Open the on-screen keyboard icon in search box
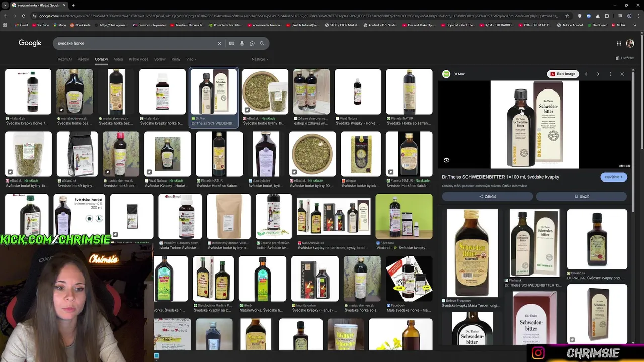This screenshot has height=362, width=644. tap(232, 43)
